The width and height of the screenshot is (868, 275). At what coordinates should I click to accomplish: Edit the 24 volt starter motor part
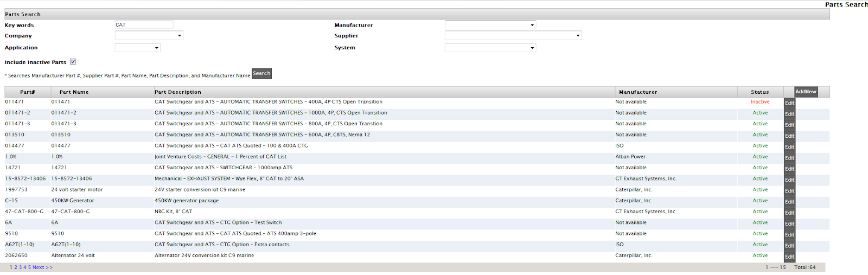[789, 191]
